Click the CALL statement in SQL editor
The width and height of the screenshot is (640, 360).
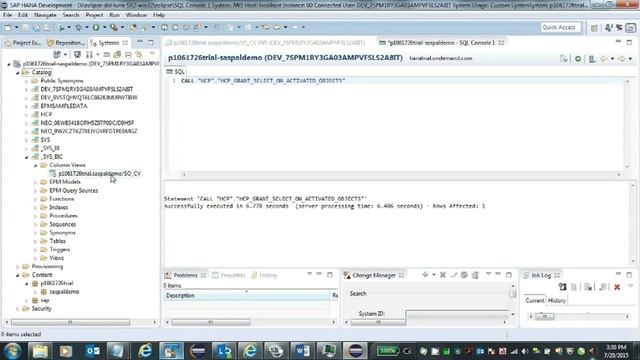(263, 81)
